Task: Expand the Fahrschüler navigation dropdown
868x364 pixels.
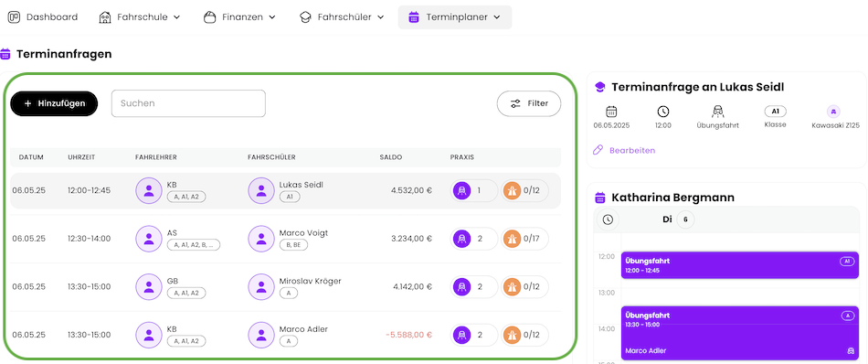Action: (342, 17)
